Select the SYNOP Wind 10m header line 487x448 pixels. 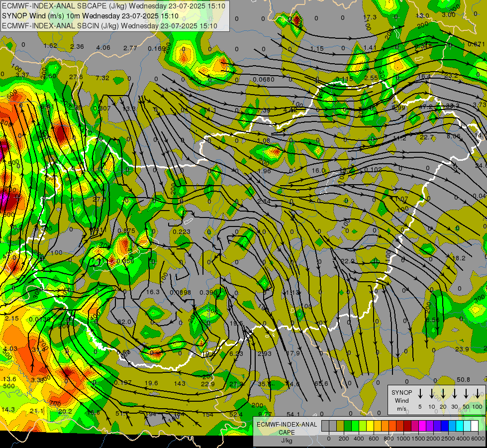[x=90, y=16]
